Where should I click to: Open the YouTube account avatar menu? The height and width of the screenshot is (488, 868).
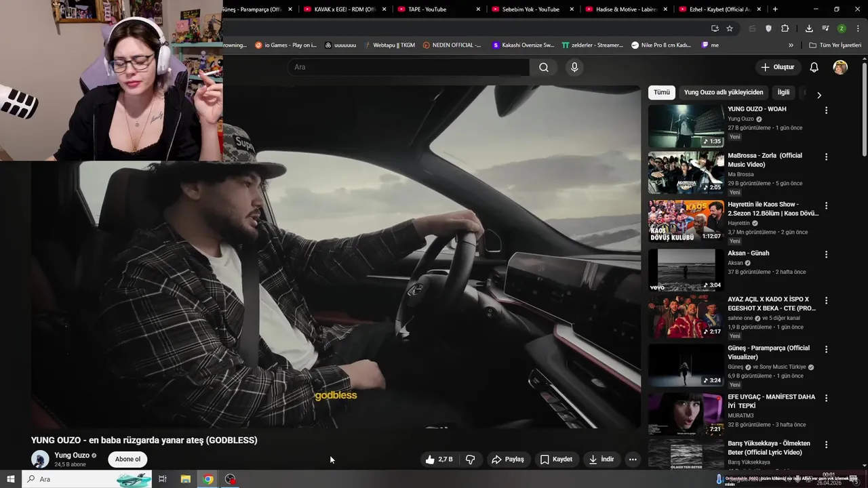pyautogui.click(x=840, y=67)
